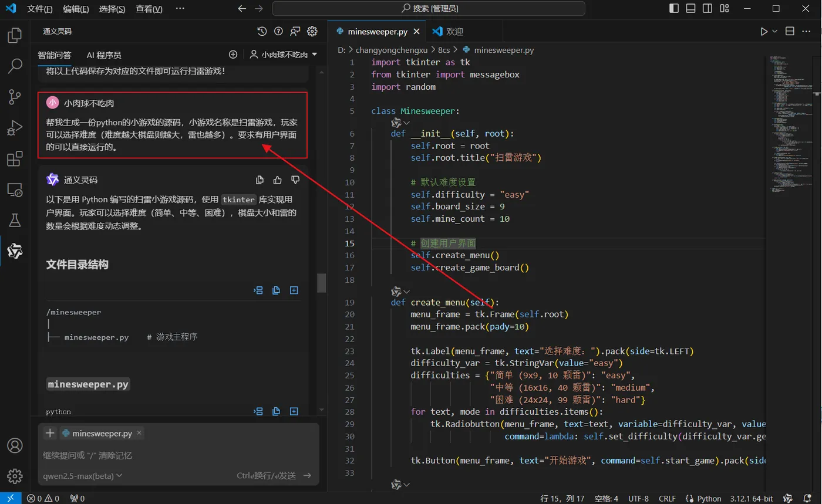Open the qwen2.5-max(beta) model selector
822x504 pixels.
(x=82, y=476)
